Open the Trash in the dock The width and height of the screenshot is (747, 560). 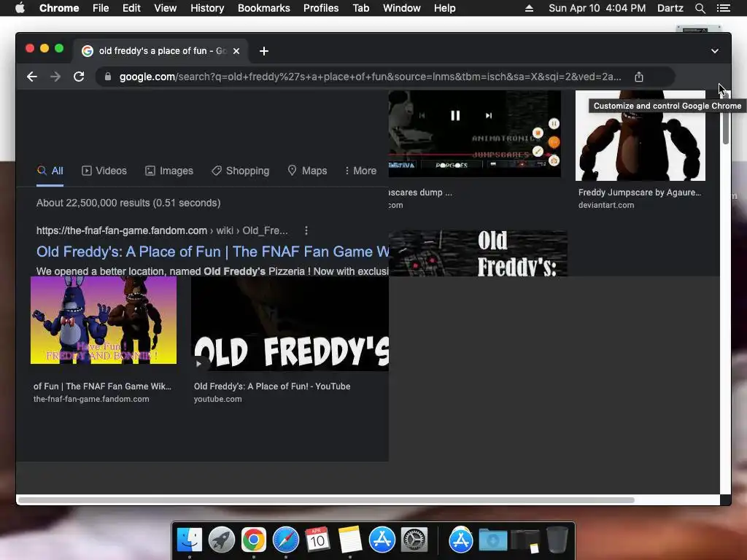[x=557, y=540]
